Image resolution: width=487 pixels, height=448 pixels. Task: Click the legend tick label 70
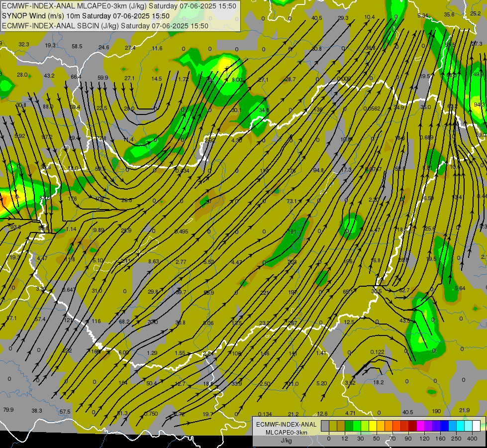pos(392,439)
